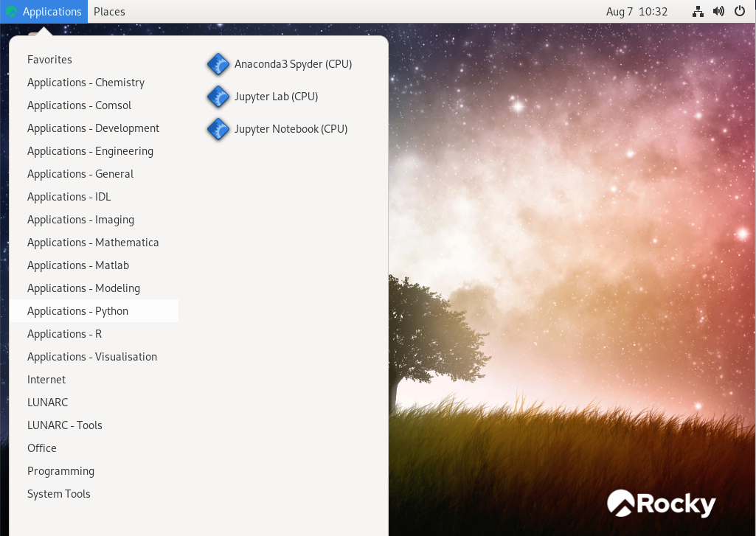Click the volume speaker icon in top bar
Viewport: 756px width, 536px height.
point(718,12)
